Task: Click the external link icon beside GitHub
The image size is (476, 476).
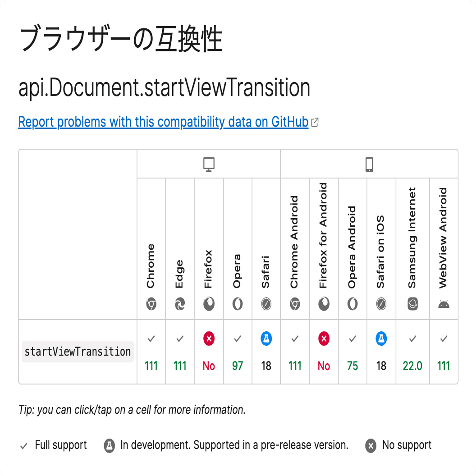Action: pyautogui.click(x=315, y=122)
